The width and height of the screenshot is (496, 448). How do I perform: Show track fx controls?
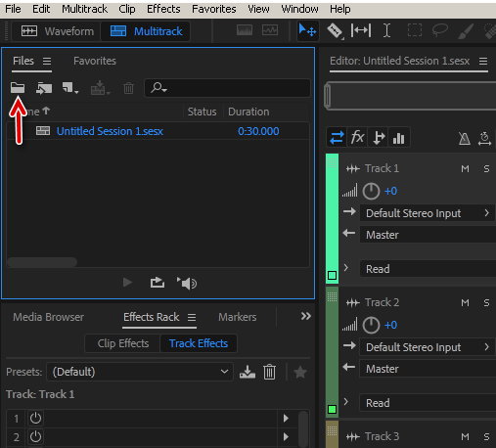(357, 137)
